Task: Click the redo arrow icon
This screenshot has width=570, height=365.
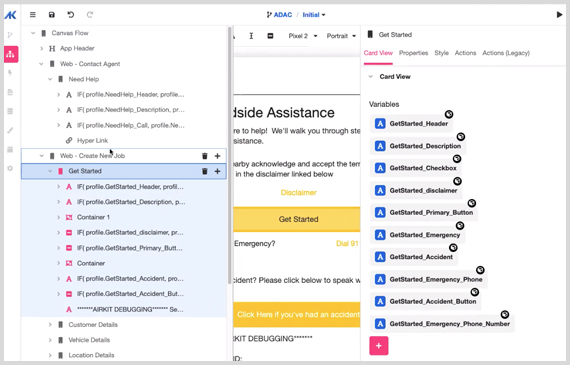Action: coord(90,15)
